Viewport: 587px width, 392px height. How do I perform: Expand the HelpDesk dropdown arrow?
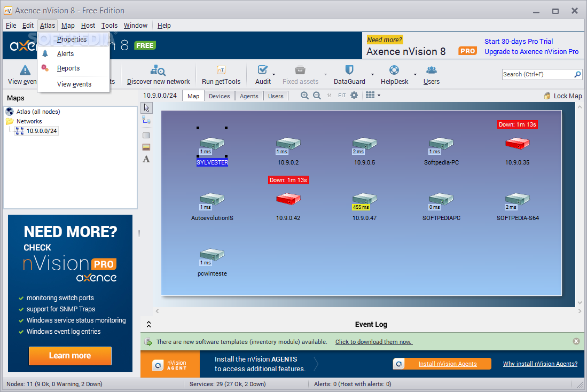pyautogui.click(x=415, y=75)
